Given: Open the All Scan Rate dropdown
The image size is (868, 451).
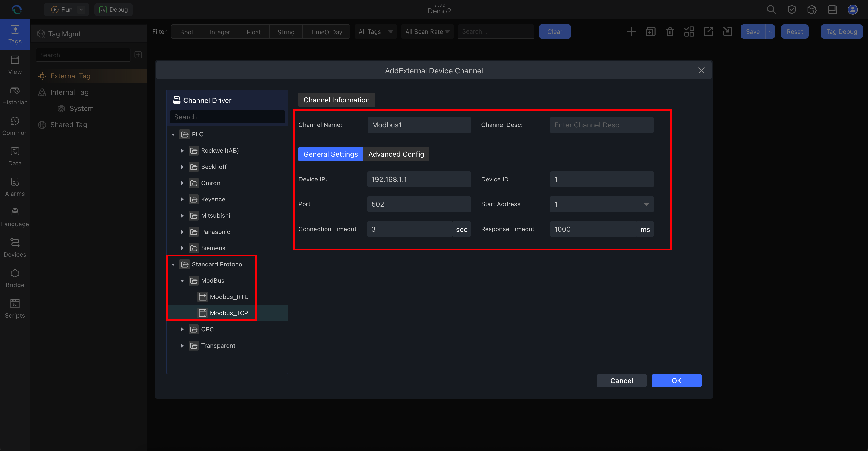Looking at the screenshot, I should point(427,32).
